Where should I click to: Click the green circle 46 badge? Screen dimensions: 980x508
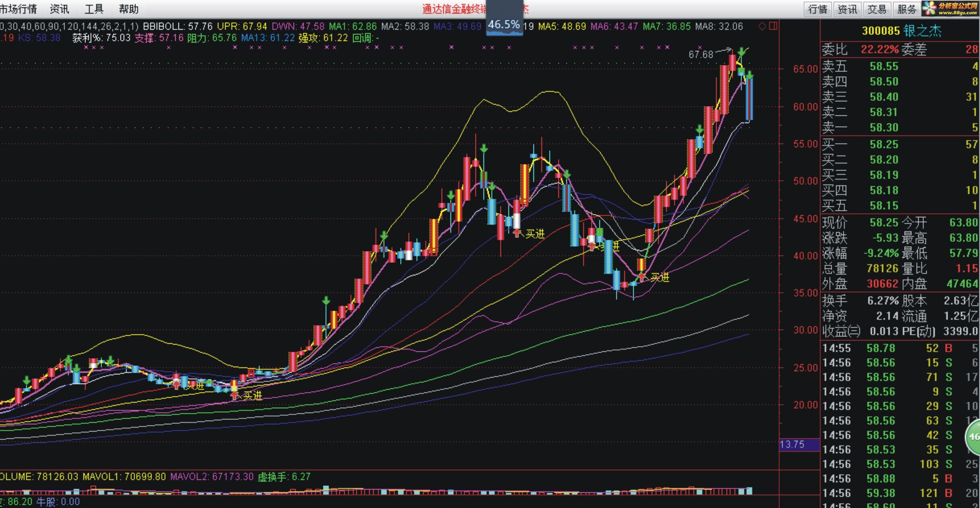pyautogui.click(x=974, y=436)
